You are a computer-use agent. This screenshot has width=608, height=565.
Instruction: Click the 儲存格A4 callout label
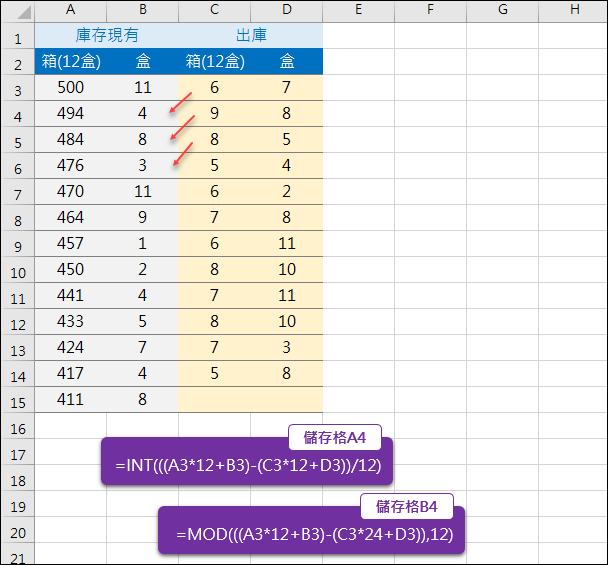coord(335,437)
